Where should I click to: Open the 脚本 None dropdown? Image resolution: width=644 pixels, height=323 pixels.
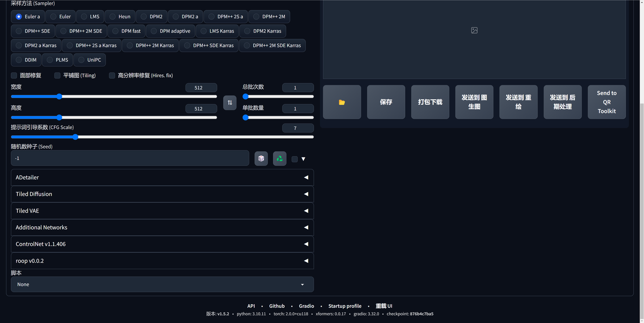(x=162, y=285)
